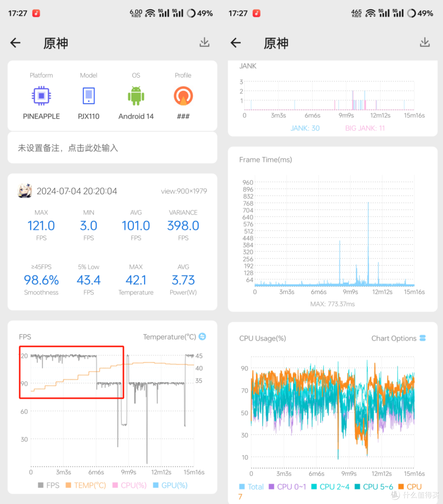Download report icon on left screen
This screenshot has width=443, height=504.
pyautogui.click(x=204, y=42)
